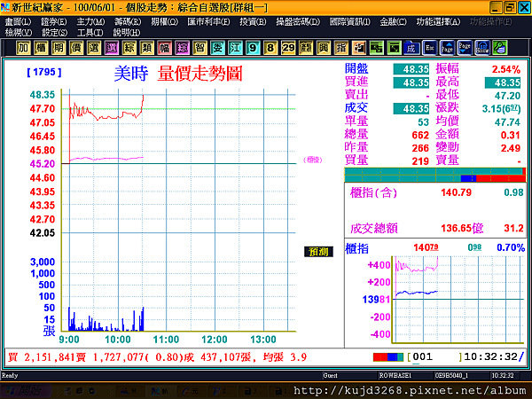
Task: Click the 最低 value 47.20
Action: 507,96
